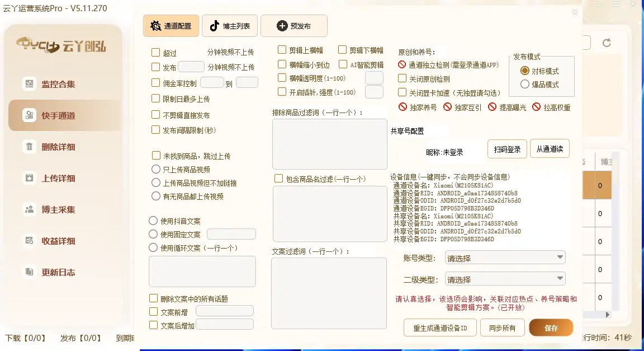Click the 收益详细 sidebar icon
This screenshot has width=644, height=351.
tap(29, 240)
